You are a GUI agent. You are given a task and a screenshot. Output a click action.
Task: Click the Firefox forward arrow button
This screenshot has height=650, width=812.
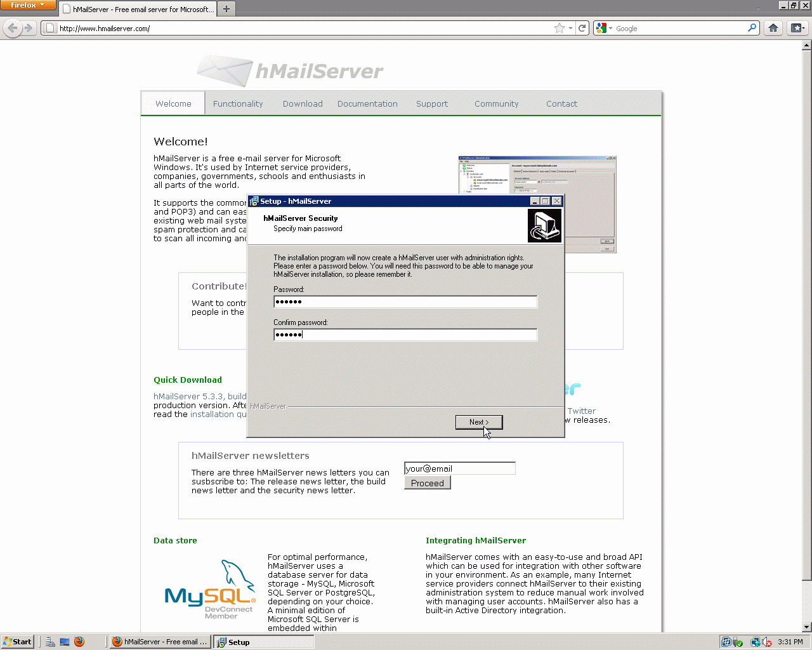pyautogui.click(x=28, y=28)
